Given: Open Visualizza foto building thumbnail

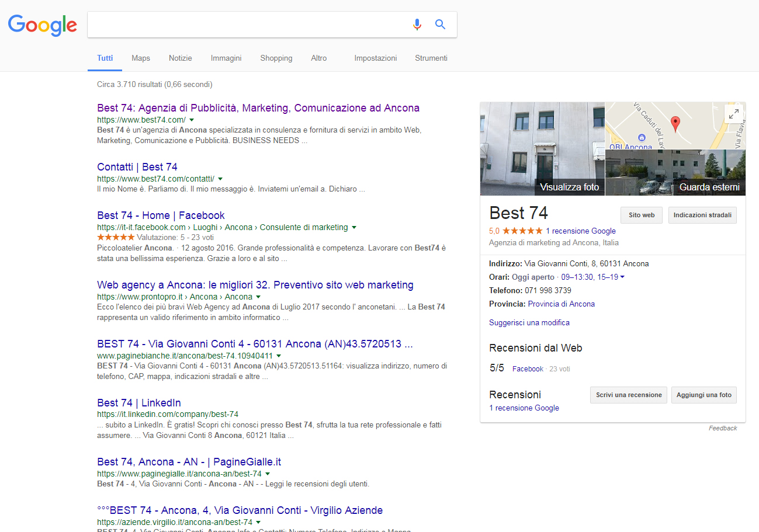Looking at the screenshot, I should tap(542, 149).
